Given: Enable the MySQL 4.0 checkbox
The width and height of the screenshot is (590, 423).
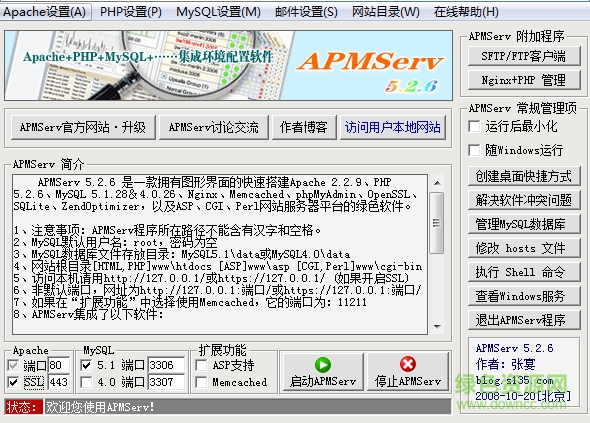Looking at the screenshot, I should coord(86,382).
